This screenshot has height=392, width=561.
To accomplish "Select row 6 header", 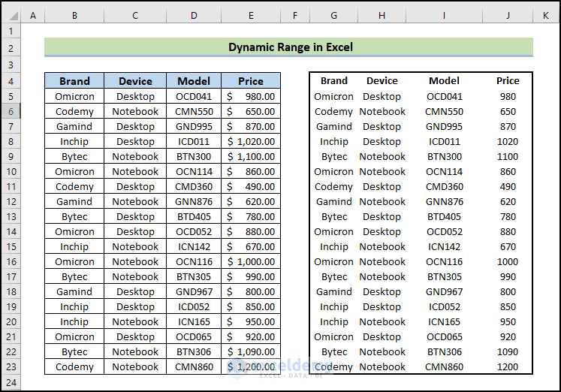I will (11, 111).
